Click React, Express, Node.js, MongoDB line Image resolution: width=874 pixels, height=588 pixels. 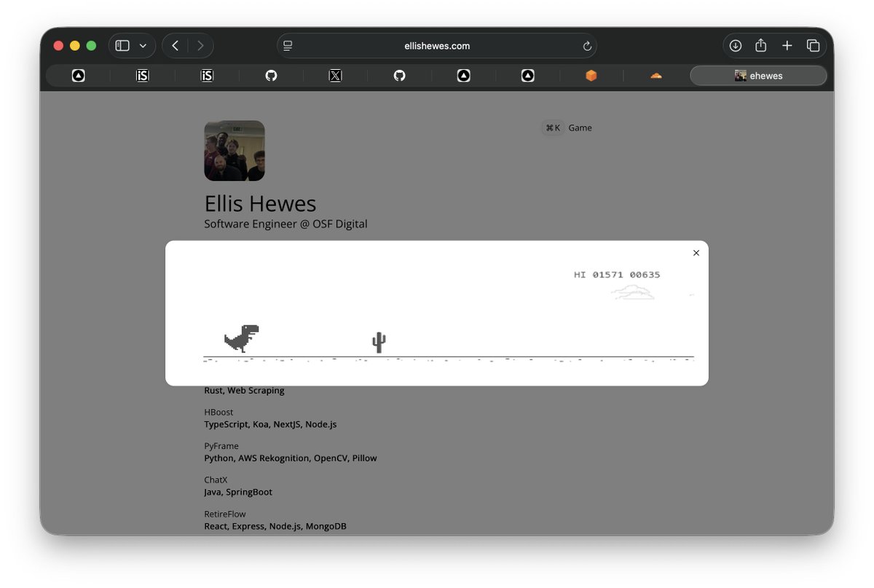click(275, 526)
